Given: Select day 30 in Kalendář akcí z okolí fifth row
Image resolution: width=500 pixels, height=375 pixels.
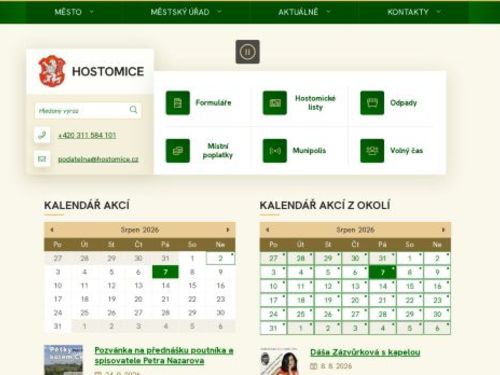Looking at the screenshot, I should coord(437,314).
